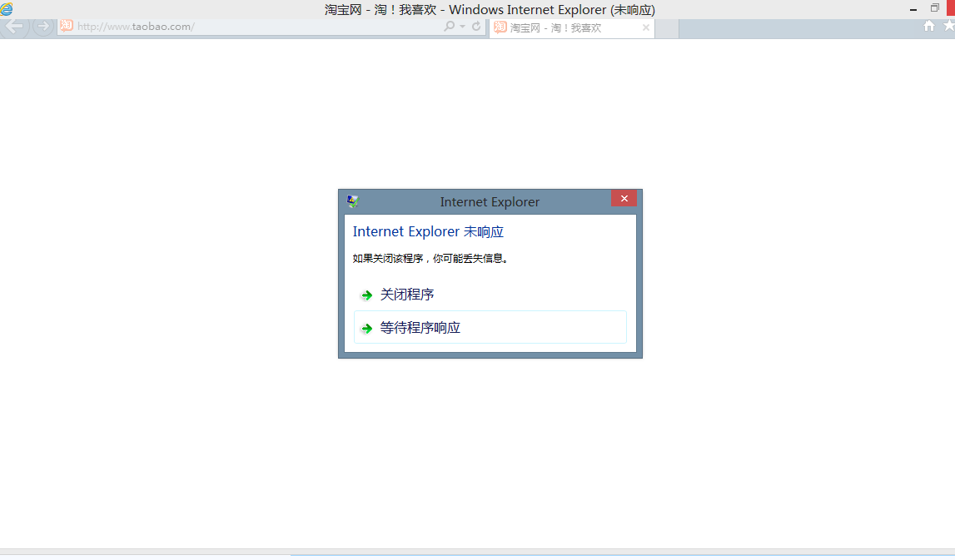Click the Refresh icon in the address bar
This screenshot has height=560, width=955.
(x=476, y=26)
